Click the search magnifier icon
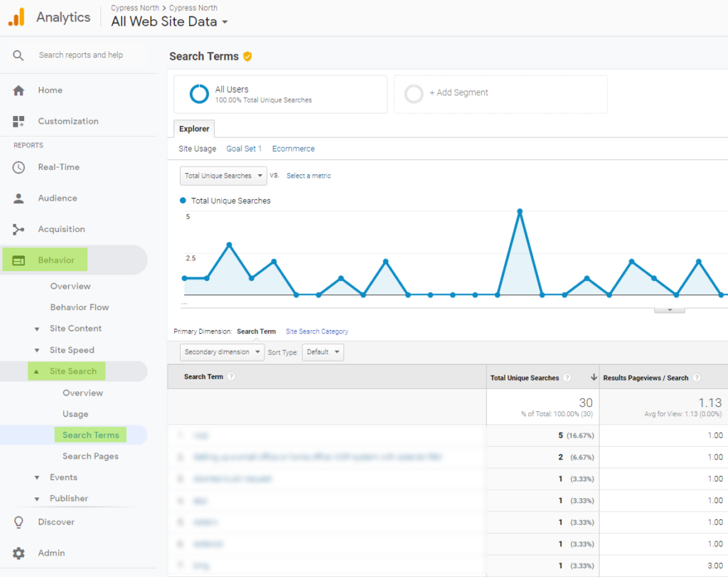 tap(18, 55)
